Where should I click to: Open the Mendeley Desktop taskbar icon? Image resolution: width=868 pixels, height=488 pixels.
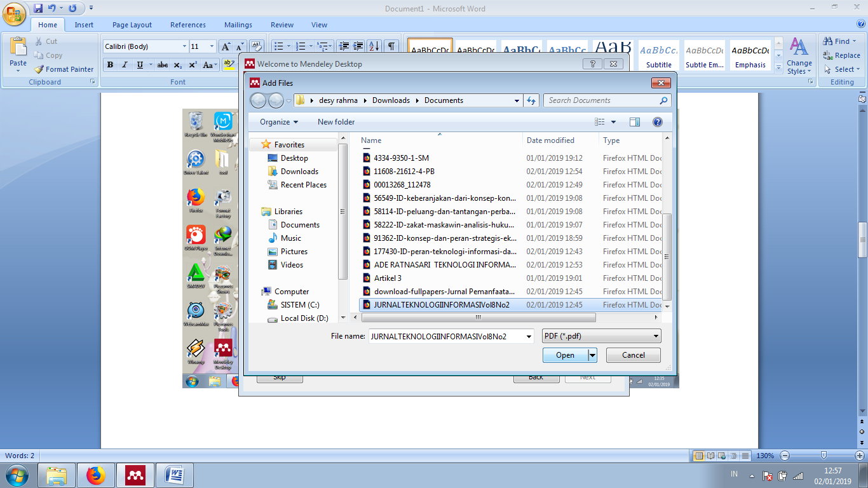point(135,475)
